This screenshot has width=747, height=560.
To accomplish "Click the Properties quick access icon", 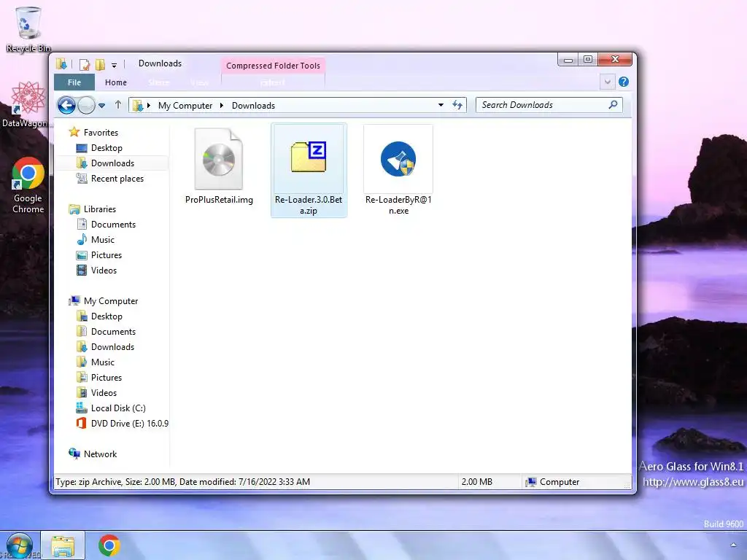I will [x=85, y=64].
